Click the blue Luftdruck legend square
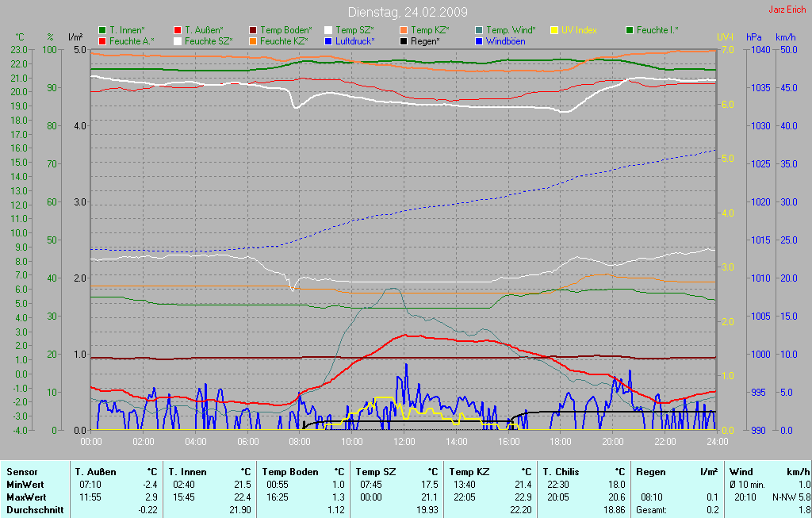The height and width of the screenshot is (518, 812). pyautogui.click(x=328, y=40)
